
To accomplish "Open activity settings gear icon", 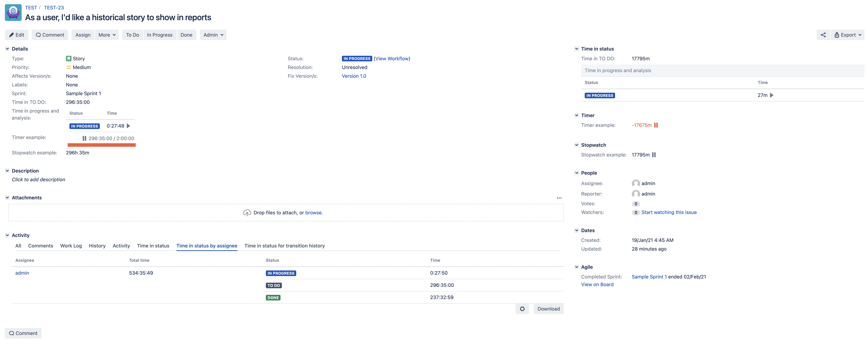I will (522, 309).
